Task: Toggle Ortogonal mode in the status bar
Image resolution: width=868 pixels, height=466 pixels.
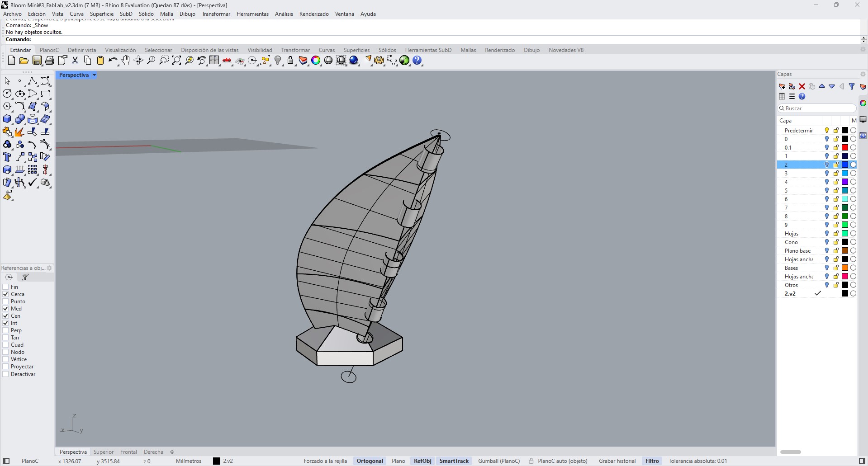Action: [370, 461]
